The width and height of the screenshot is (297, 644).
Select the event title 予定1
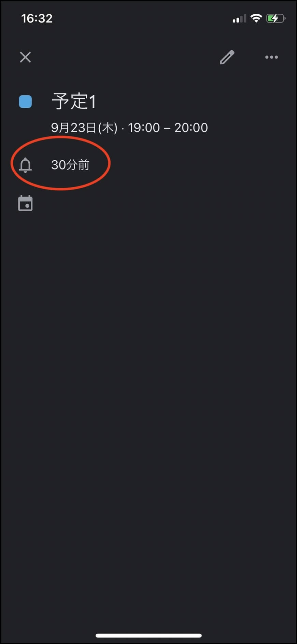point(73,102)
